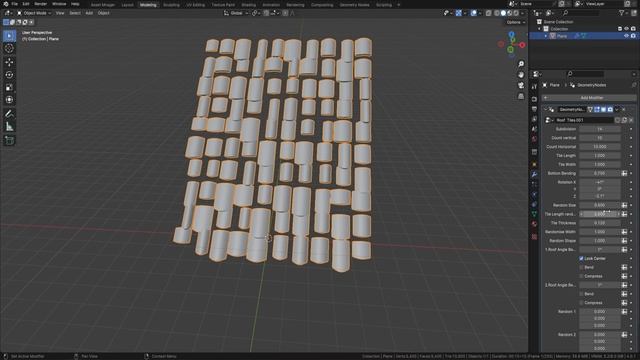The height and width of the screenshot is (360, 640).
Task: Toggle Lock Center checkbox
Action: (581, 258)
